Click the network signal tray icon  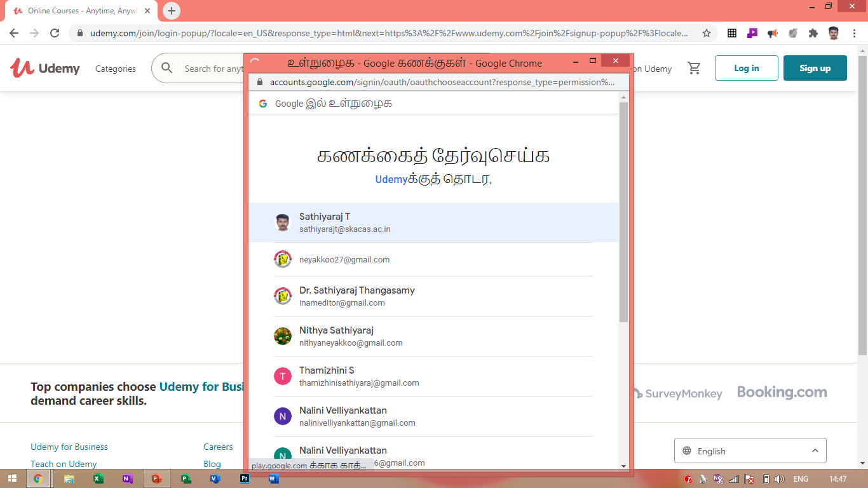point(734,479)
